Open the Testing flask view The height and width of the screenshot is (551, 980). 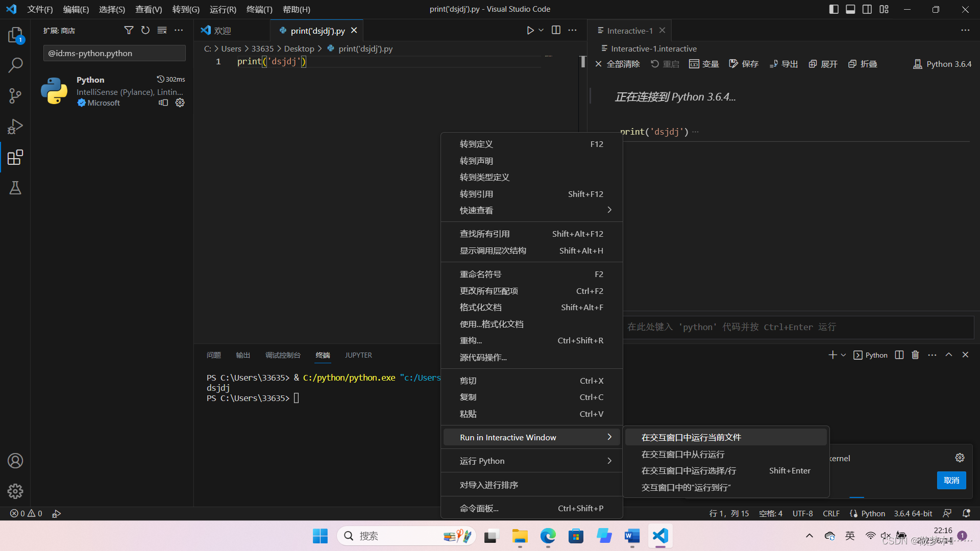click(x=15, y=188)
